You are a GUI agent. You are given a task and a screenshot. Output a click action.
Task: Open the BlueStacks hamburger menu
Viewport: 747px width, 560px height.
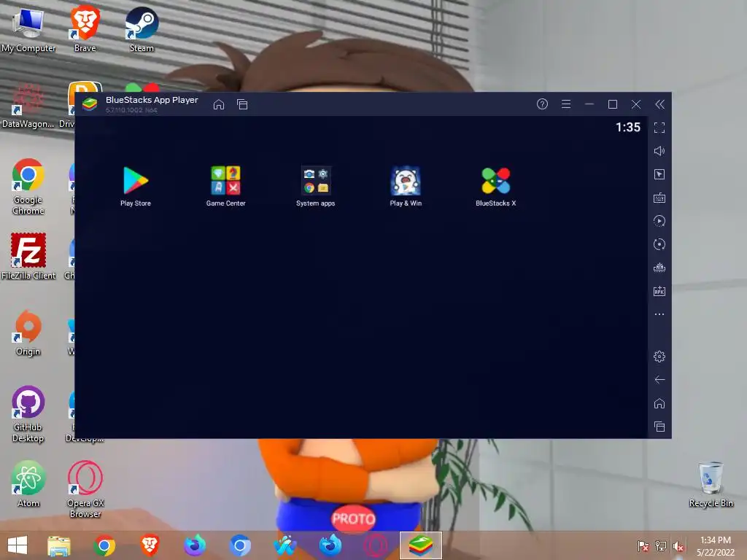point(566,104)
